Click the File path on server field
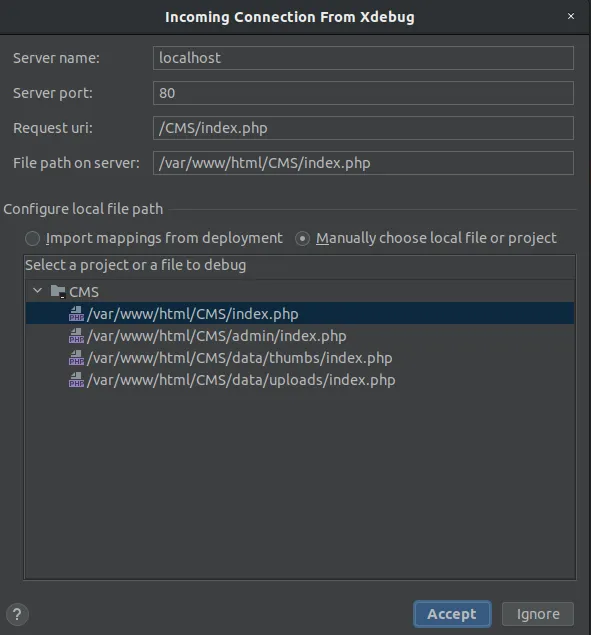This screenshot has width=591, height=635. 363,163
